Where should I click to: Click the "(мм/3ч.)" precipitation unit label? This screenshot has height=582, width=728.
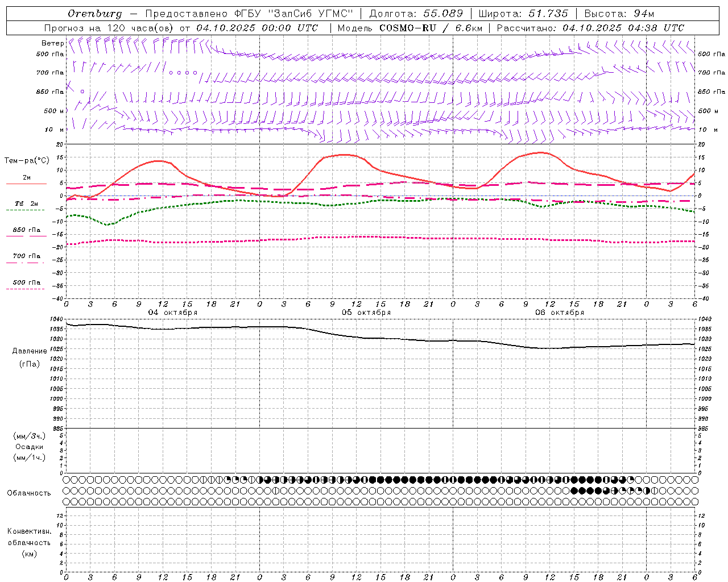pyautogui.click(x=30, y=436)
